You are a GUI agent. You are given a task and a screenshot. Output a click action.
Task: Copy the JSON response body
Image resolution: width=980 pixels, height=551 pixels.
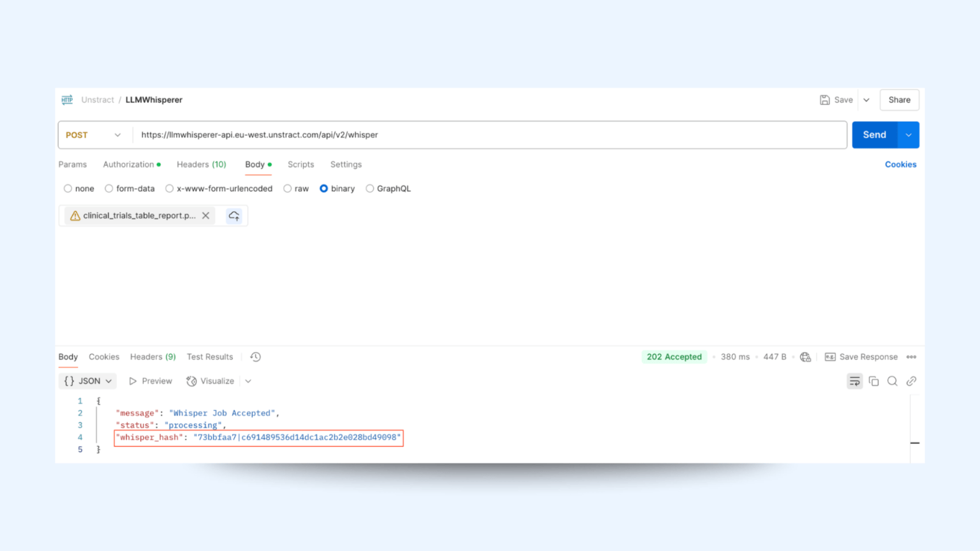click(x=873, y=381)
